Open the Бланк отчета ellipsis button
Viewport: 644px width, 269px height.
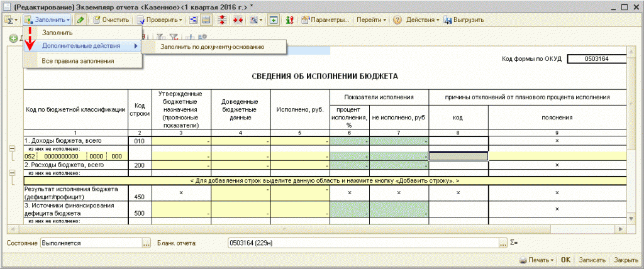tap(504, 243)
